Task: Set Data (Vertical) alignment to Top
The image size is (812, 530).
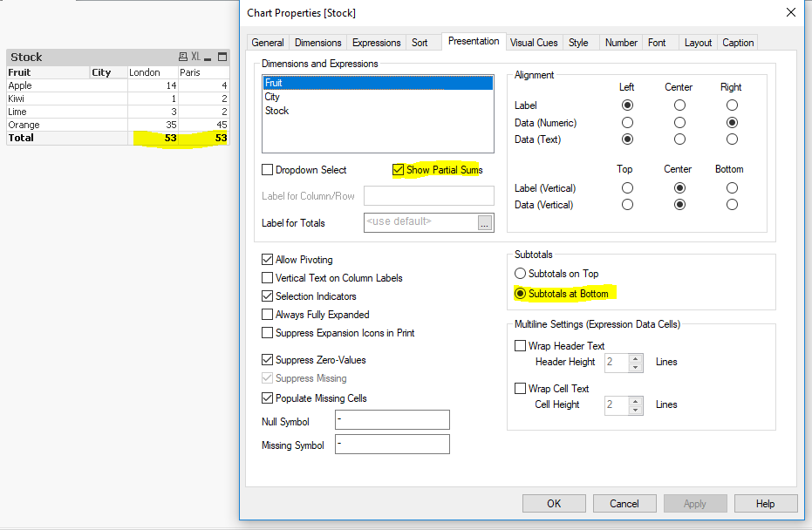Action: 627,205
